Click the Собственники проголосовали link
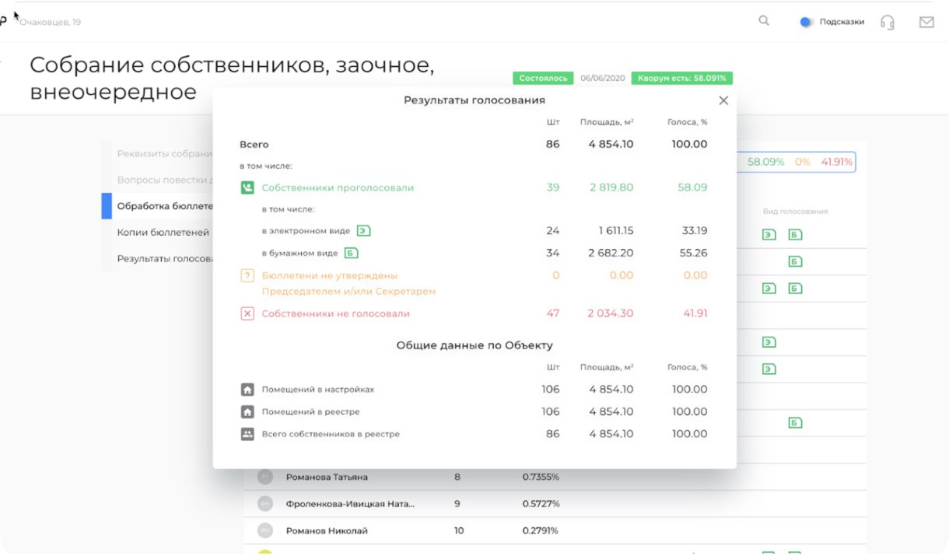 click(338, 187)
